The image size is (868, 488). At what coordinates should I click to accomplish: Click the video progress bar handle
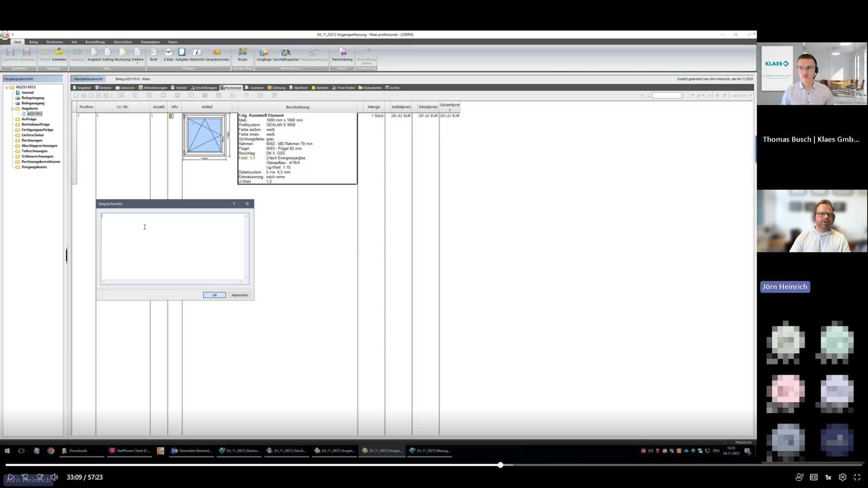click(x=500, y=465)
